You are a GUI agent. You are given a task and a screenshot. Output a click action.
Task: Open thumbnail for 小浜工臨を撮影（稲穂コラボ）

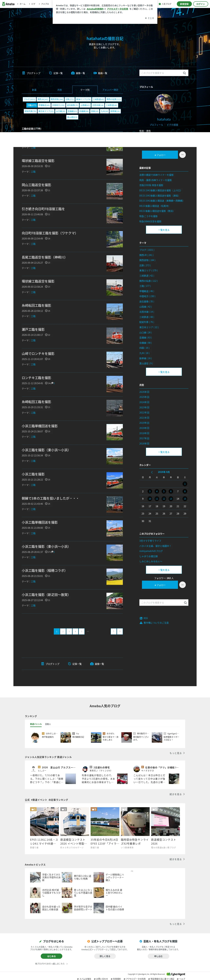[114, 577]
